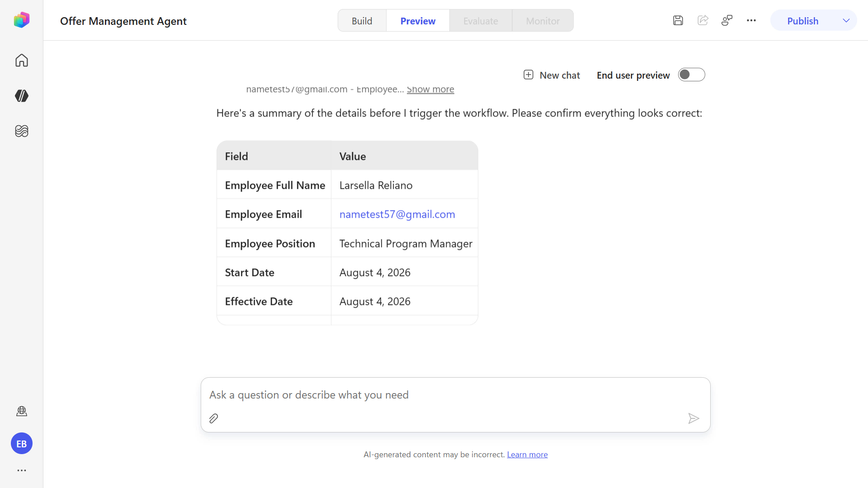Click the Field column header
The image size is (868, 488).
tap(274, 156)
